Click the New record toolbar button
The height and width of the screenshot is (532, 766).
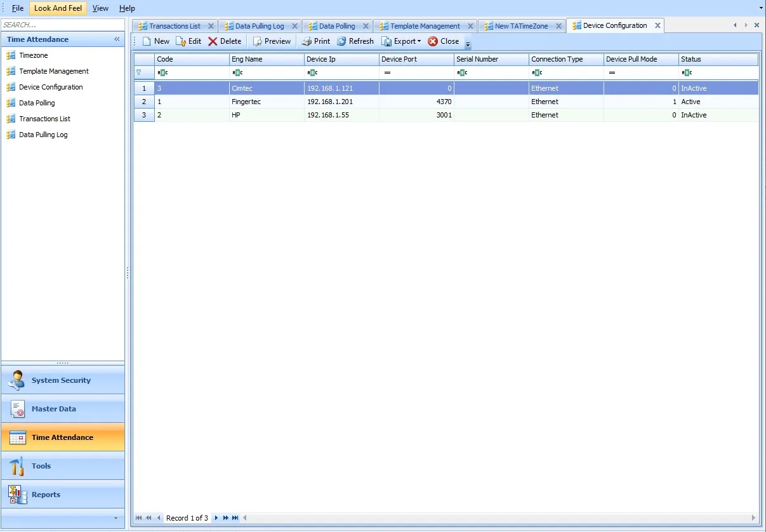tap(155, 41)
